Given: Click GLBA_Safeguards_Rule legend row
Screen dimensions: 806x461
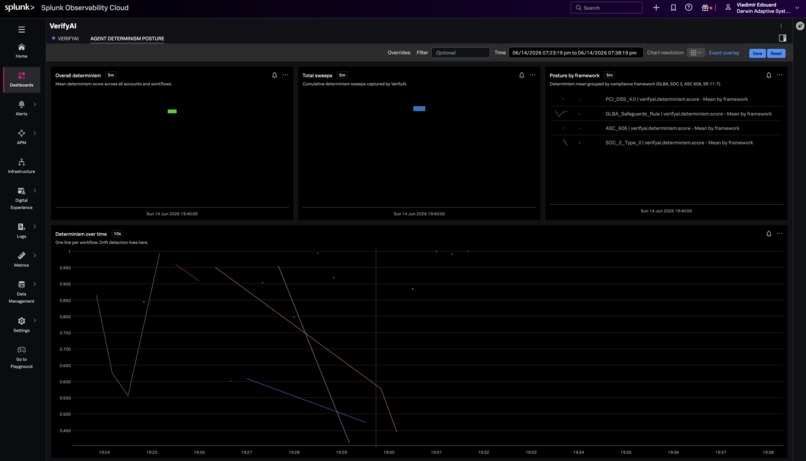Looking at the screenshot, I should click(x=666, y=114).
